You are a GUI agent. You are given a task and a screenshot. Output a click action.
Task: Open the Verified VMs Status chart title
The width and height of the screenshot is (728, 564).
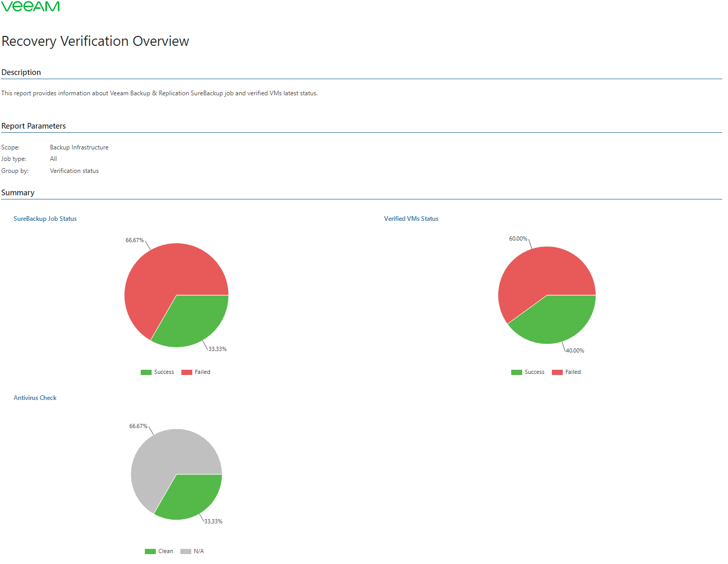coord(411,219)
